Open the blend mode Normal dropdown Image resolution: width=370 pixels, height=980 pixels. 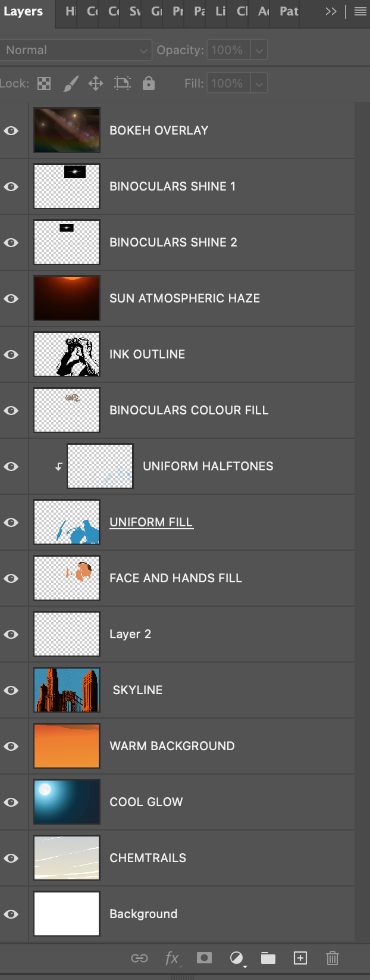(76, 50)
